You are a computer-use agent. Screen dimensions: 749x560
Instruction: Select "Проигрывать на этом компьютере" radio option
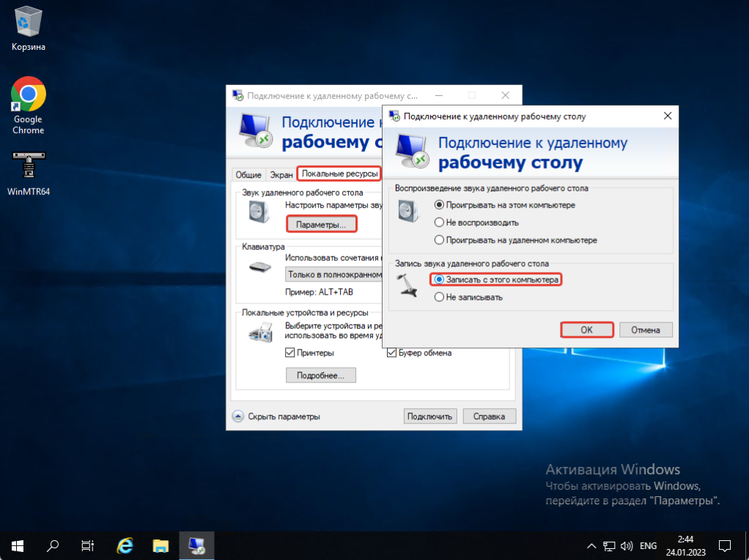(x=440, y=205)
